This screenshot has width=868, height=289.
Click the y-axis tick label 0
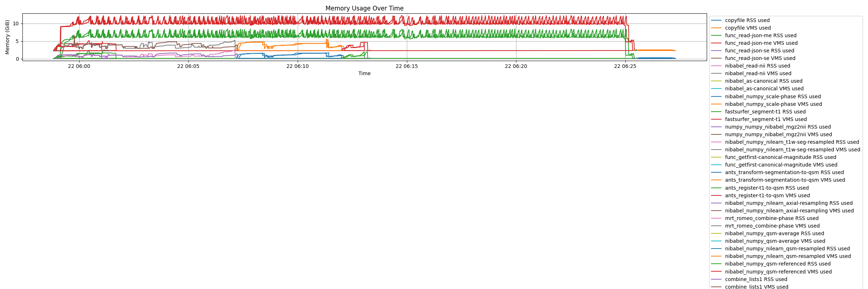pyautogui.click(x=17, y=59)
